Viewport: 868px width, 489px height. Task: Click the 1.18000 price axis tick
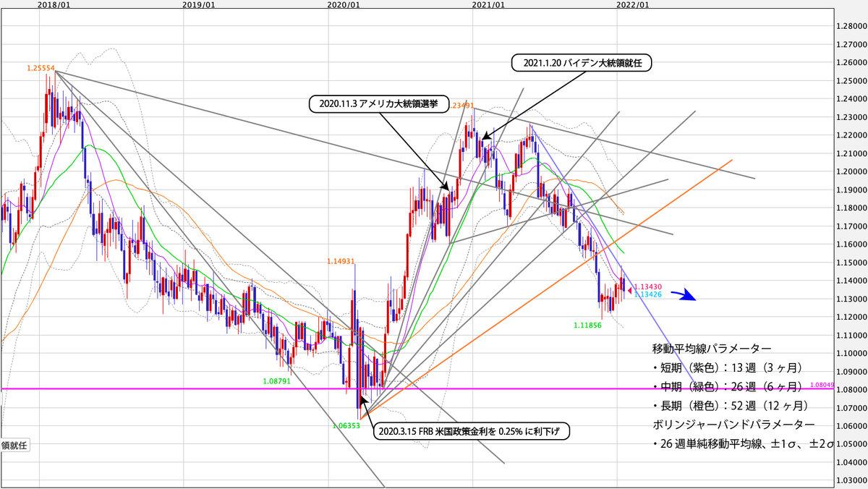(x=851, y=208)
